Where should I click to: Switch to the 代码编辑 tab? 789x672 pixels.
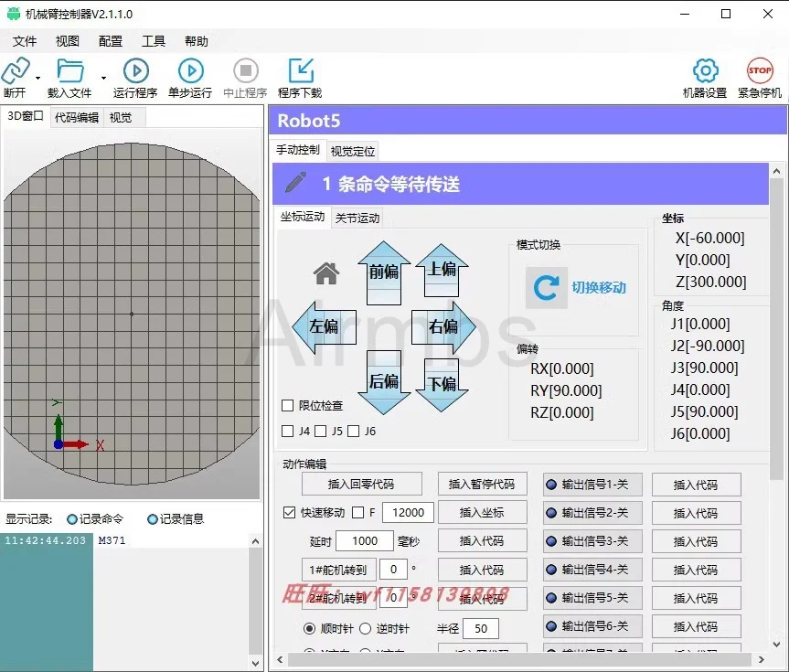point(77,117)
